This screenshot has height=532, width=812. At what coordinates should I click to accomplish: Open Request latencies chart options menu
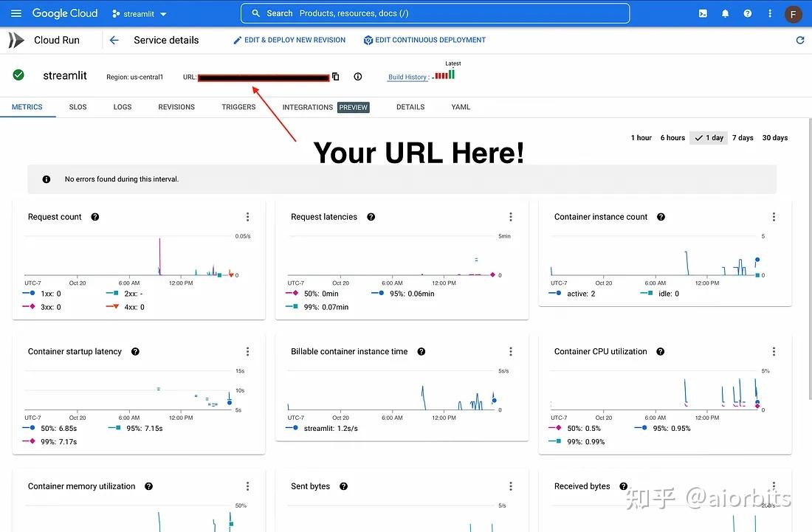[x=511, y=217]
